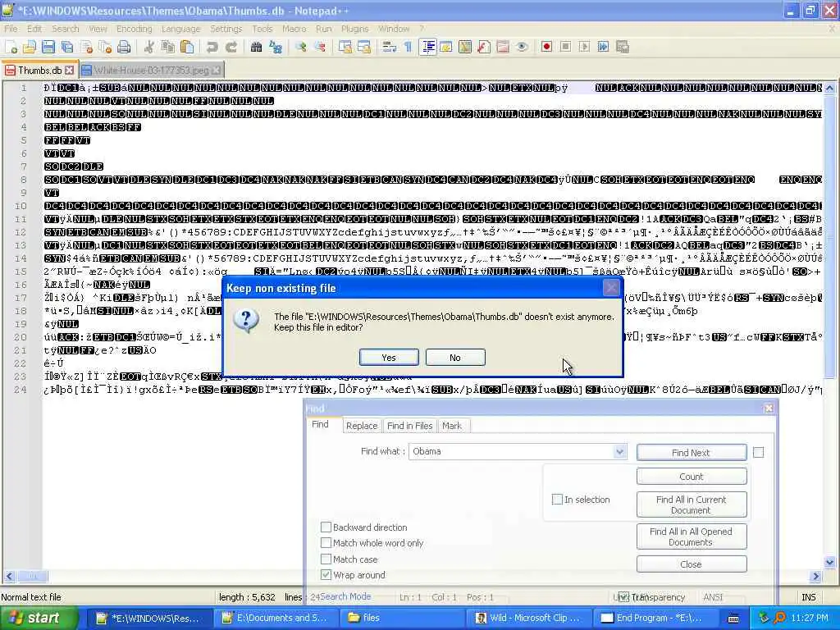Close the White-House jpeg tab with its X
The width and height of the screenshot is (840, 630).
tap(216, 71)
